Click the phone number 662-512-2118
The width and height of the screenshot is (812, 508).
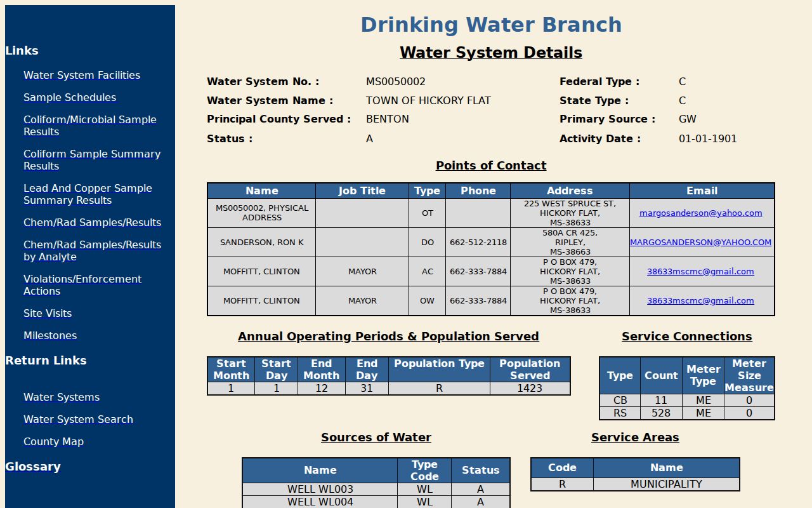478,243
